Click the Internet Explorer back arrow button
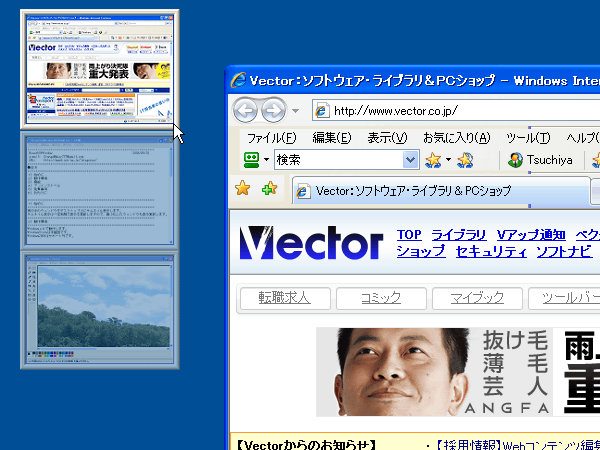 (x=245, y=110)
